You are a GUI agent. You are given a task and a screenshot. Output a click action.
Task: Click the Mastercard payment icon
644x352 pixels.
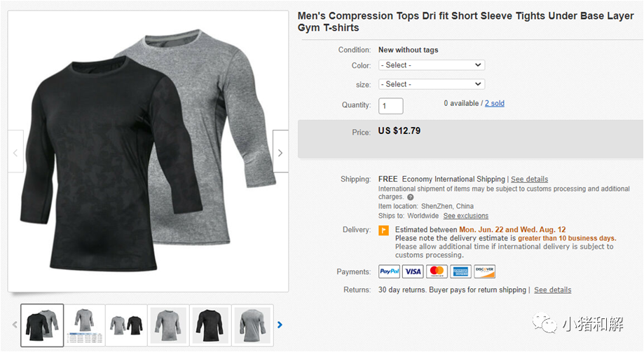tap(437, 271)
